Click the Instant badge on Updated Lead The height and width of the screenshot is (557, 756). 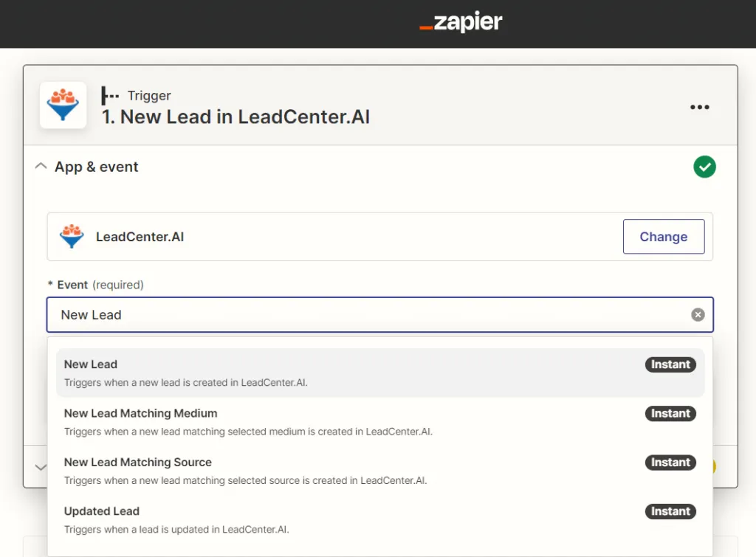670,511
